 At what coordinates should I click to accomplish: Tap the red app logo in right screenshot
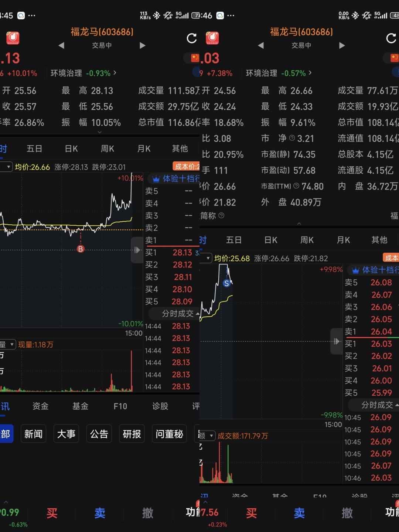pos(212,38)
